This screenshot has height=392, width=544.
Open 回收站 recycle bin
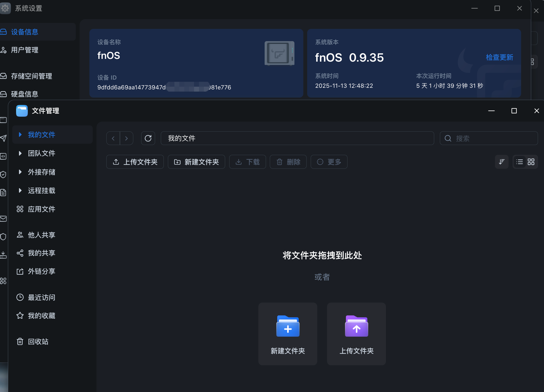coord(38,342)
